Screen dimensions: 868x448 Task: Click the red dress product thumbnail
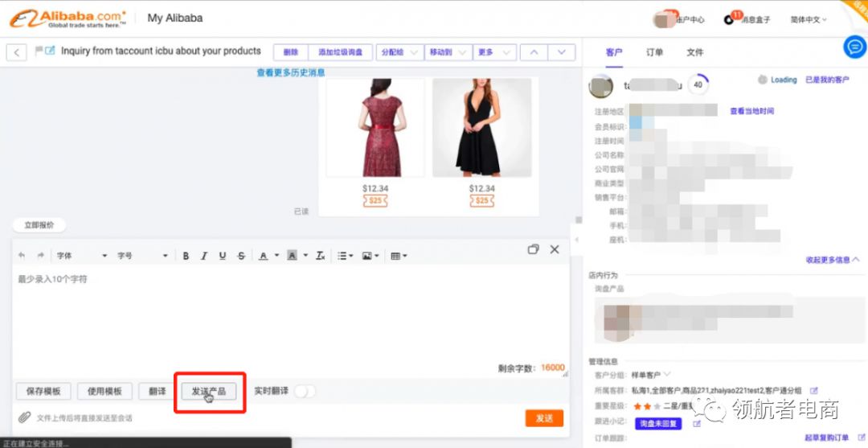(x=375, y=127)
